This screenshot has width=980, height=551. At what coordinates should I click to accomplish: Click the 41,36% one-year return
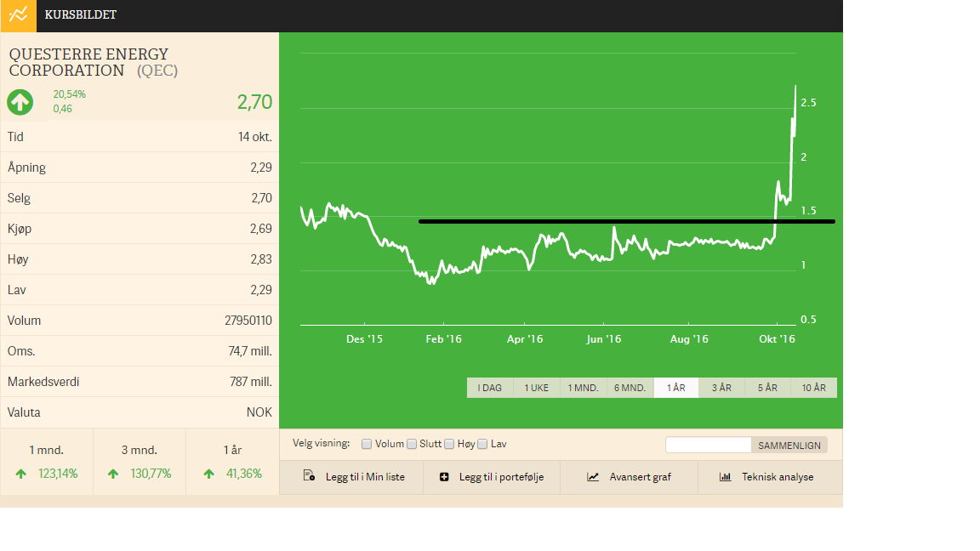pyautogui.click(x=244, y=474)
